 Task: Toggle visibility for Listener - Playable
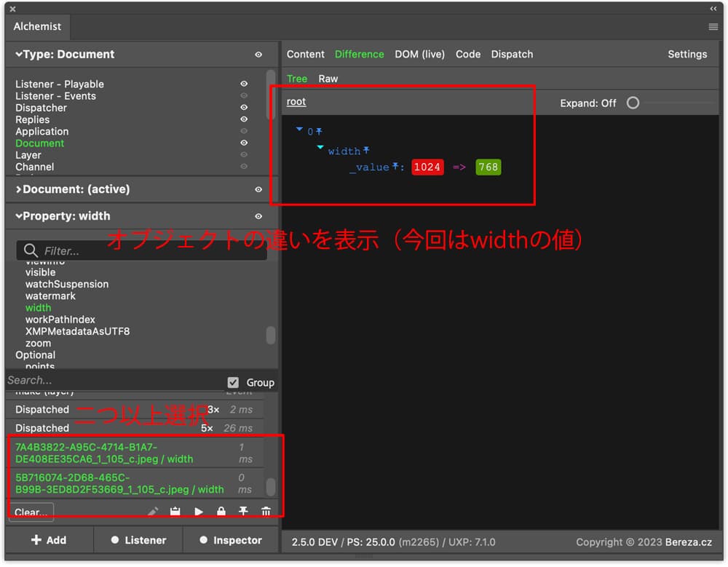pyautogui.click(x=244, y=84)
